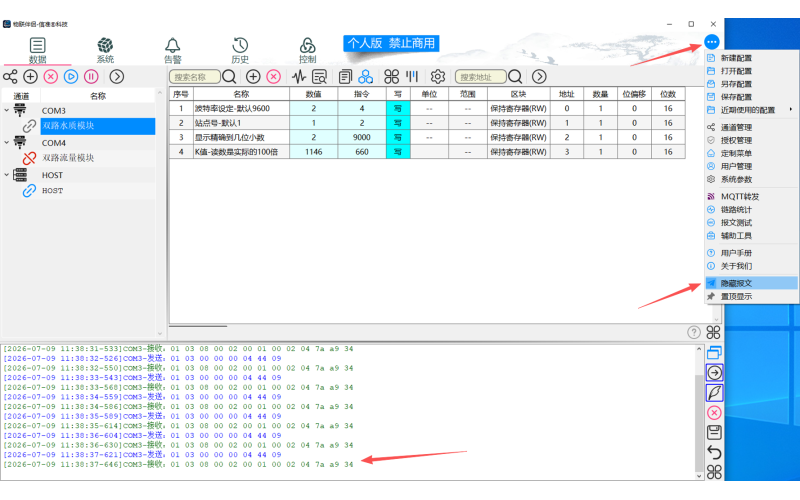The image size is (800, 500).
Task: Open the 数据 (Data) main tab
Action: [x=37, y=51]
